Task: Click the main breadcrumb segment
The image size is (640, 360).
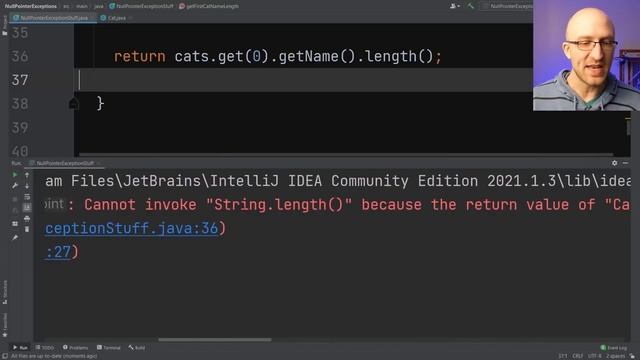Action: tap(82, 6)
